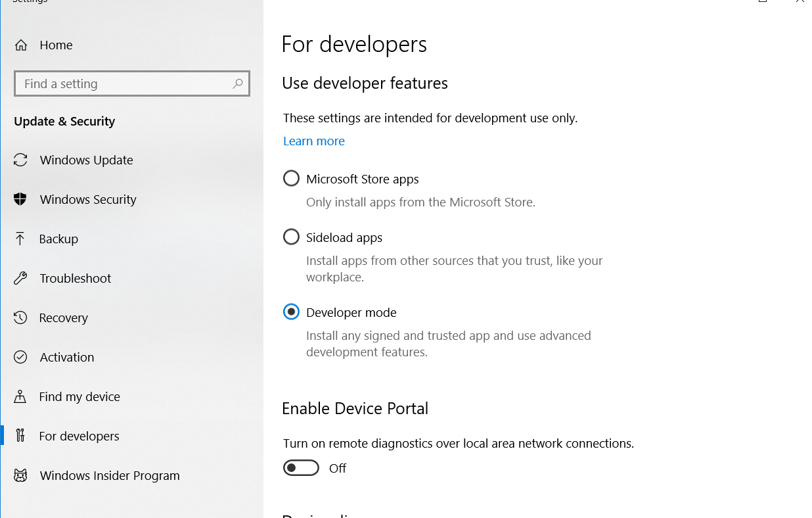Open the Learn more link

pos(314,141)
